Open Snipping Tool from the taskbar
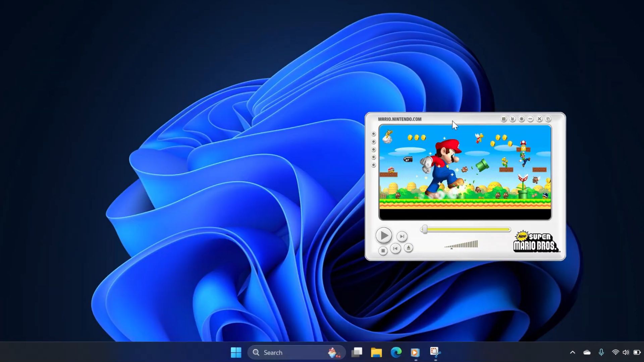644x362 pixels. point(435,352)
